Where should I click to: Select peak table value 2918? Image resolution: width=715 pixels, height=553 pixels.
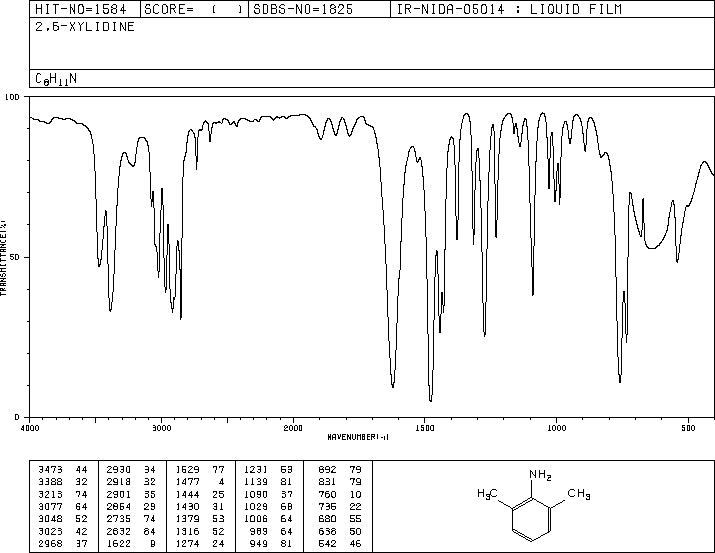pyautogui.click(x=119, y=482)
